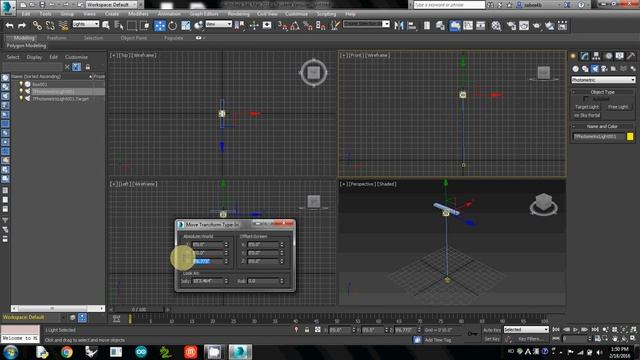The height and width of the screenshot is (360, 640).
Task: Open the Tools menu
Action: coord(45,14)
